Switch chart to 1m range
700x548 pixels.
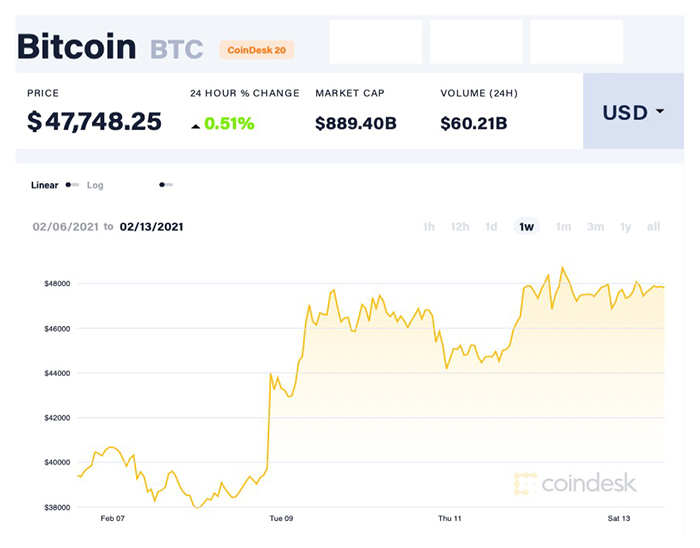563,227
